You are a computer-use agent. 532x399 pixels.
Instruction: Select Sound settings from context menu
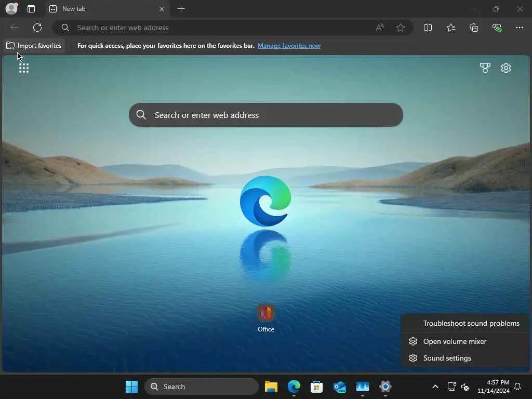(x=465, y=358)
